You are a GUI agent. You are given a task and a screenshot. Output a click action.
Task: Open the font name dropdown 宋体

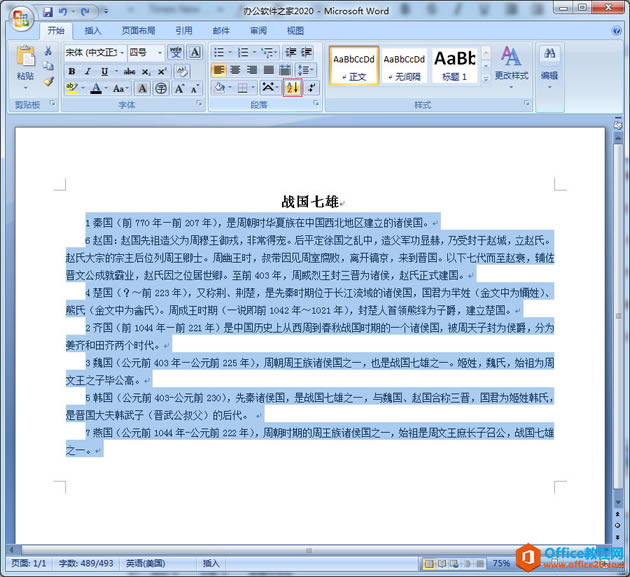click(122, 53)
